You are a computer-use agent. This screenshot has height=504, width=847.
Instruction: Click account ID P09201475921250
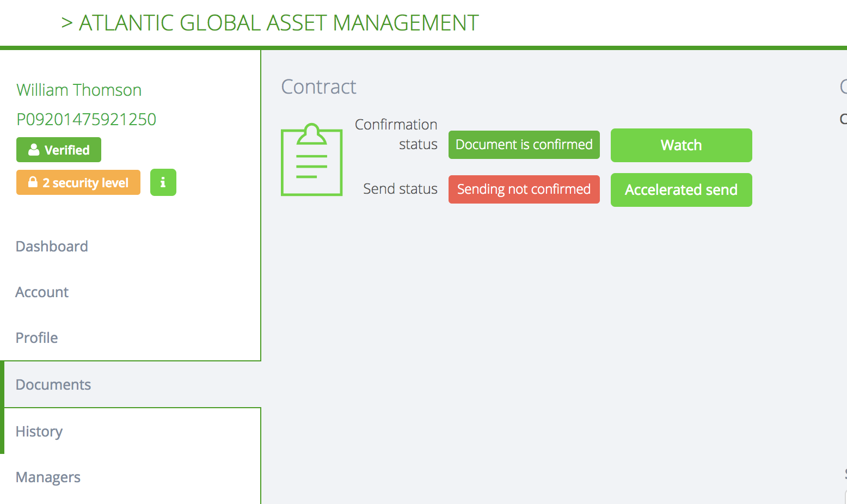click(86, 119)
